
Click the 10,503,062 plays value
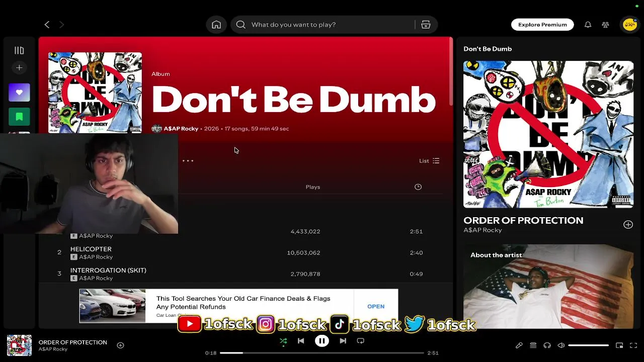tap(303, 253)
